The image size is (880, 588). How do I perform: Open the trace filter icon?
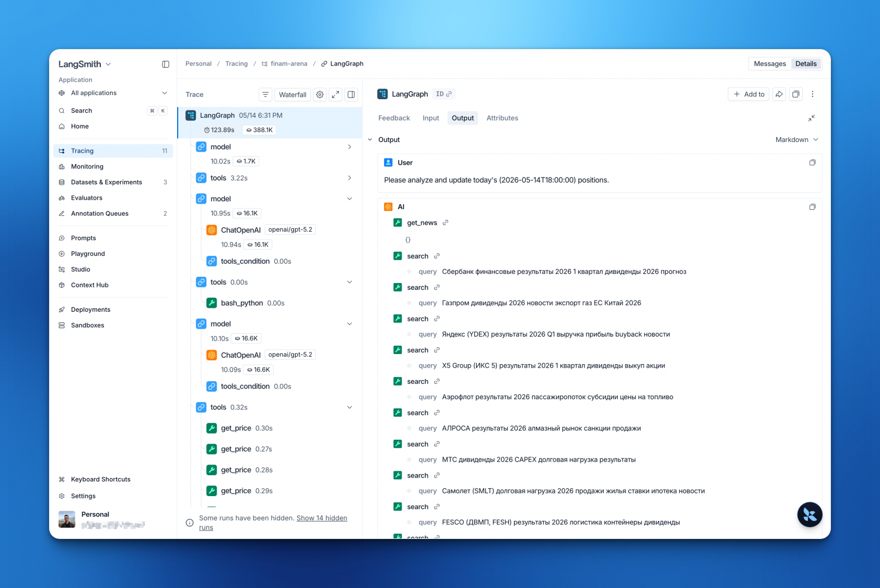point(265,95)
